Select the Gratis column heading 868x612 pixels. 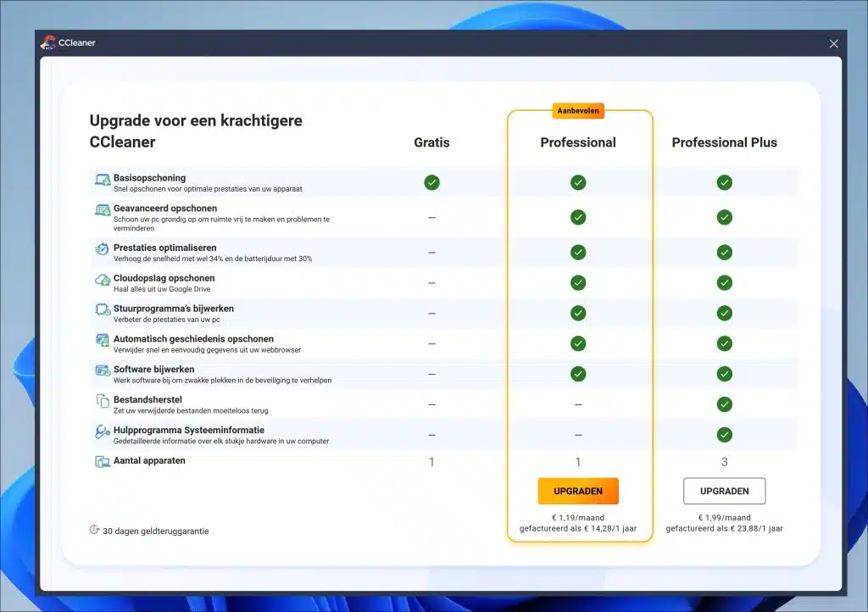pyautogui.click(x=431, y=142)
